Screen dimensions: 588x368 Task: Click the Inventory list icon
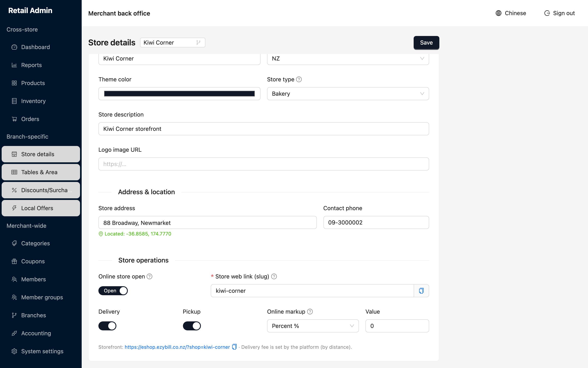14,101
